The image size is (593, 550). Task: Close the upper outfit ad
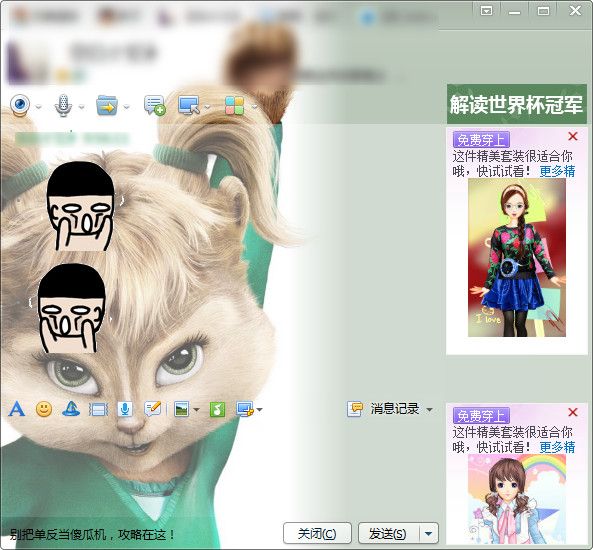click(x=573, y=136)
